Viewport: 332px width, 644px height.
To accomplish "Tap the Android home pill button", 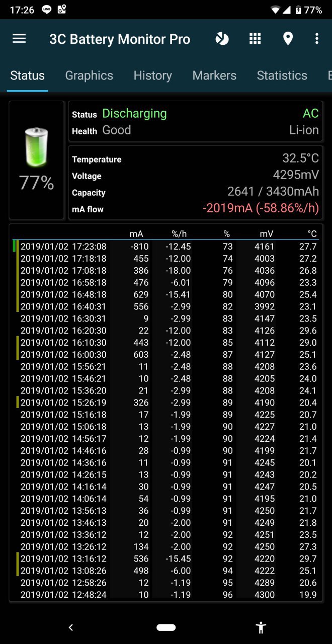I will (x=166, y=627).
